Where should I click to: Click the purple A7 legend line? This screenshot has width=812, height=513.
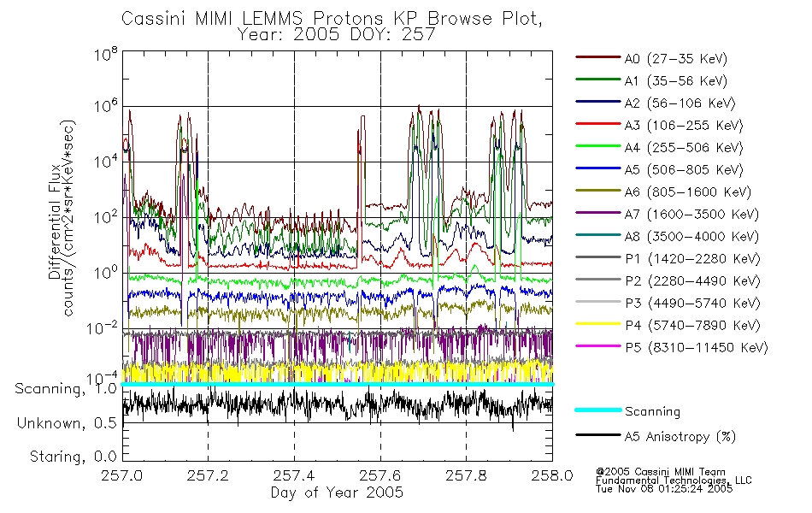click(x=597, y=212)
